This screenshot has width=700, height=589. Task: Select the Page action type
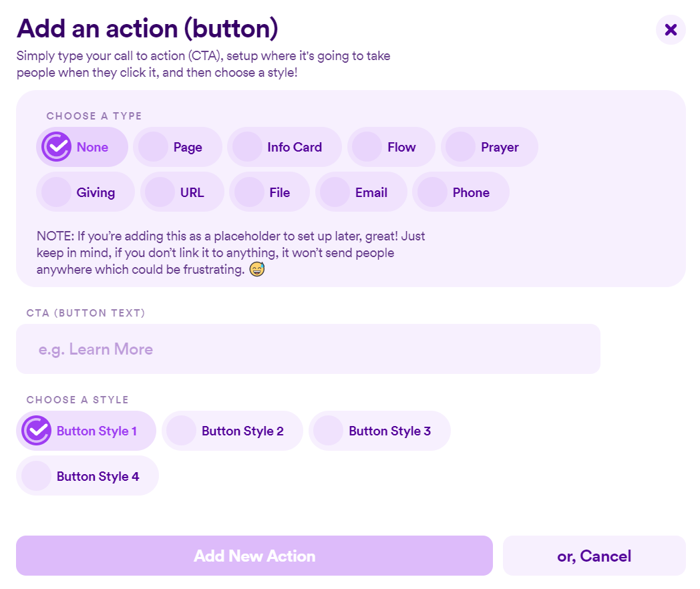[178, 147]
